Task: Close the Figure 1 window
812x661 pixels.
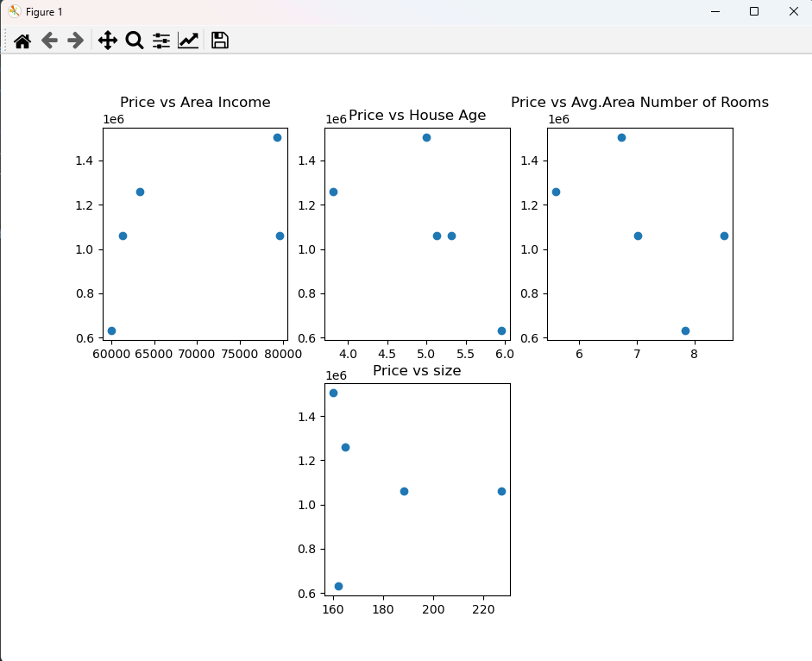Action: click(793, 11)
